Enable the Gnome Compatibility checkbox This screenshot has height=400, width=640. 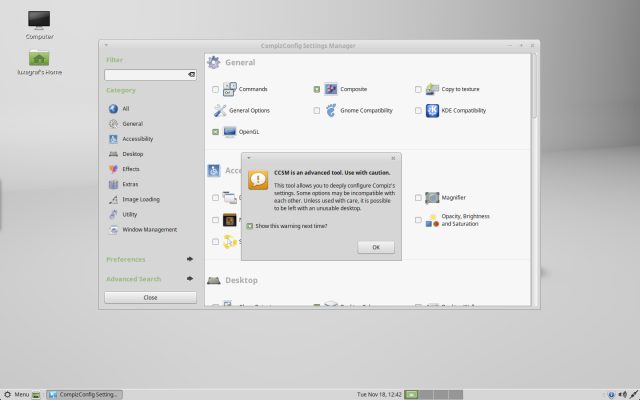tap(317, 110)
